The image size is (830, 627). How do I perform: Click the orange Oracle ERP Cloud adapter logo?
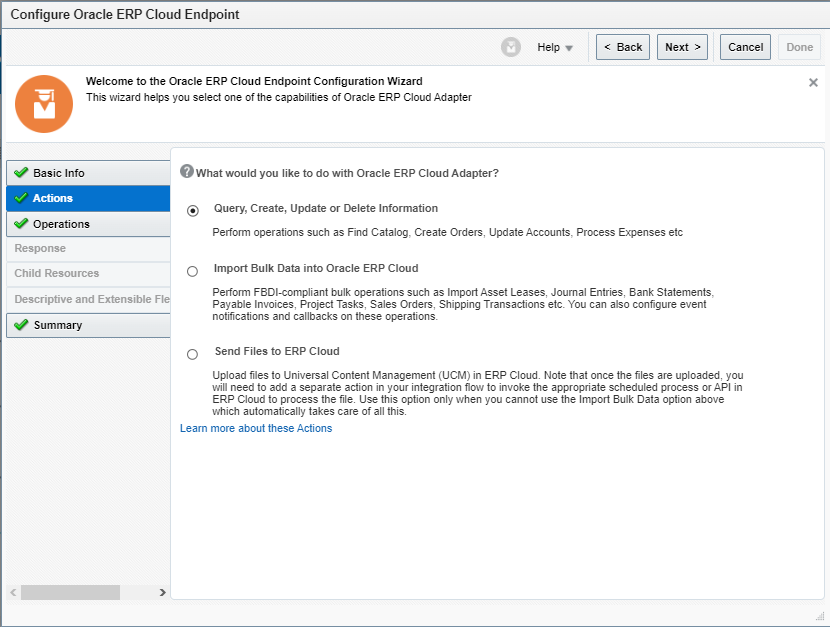[44, 103]
